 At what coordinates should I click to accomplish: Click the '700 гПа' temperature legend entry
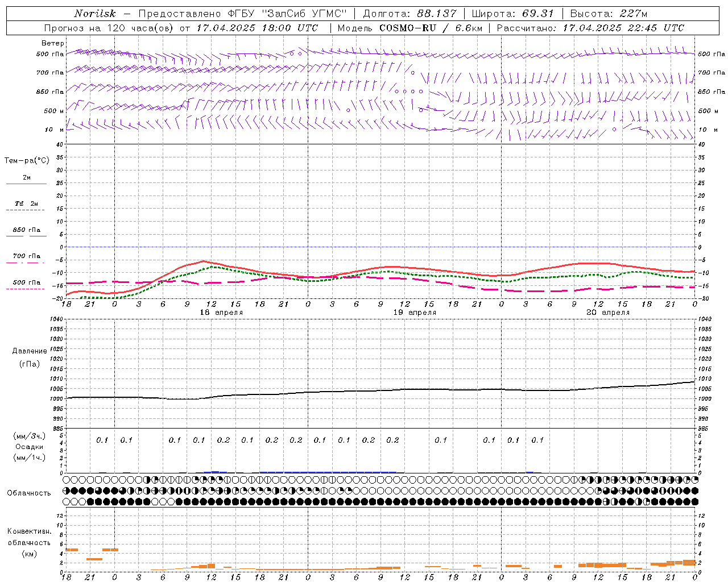(x=26, y=256)
